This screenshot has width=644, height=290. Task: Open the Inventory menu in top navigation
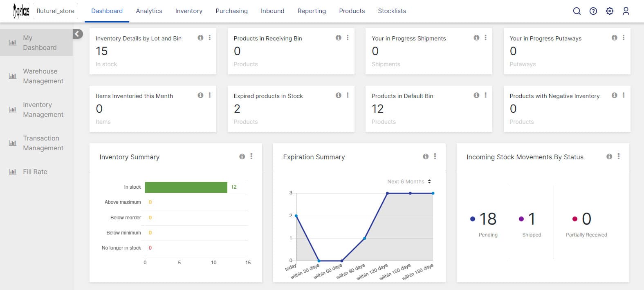pyautogui.click(x=189, y=11)
